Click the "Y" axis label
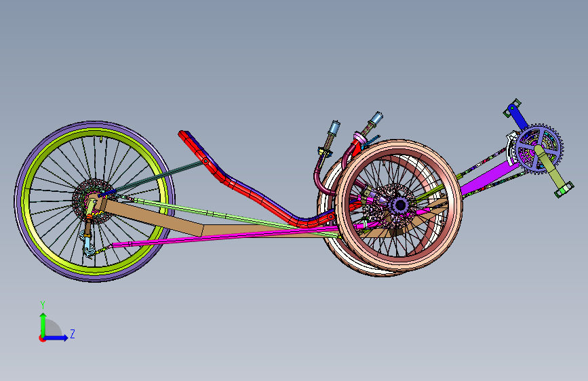 point(43,304)
